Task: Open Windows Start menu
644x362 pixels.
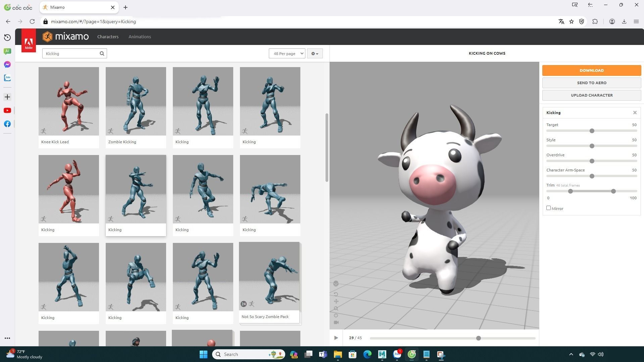Action: [x=203, y=354]
